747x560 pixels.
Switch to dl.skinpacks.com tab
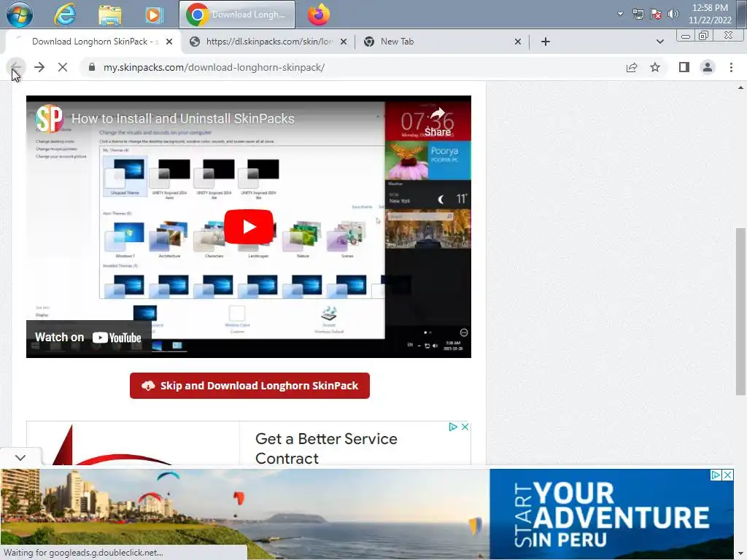pos(268,42)
